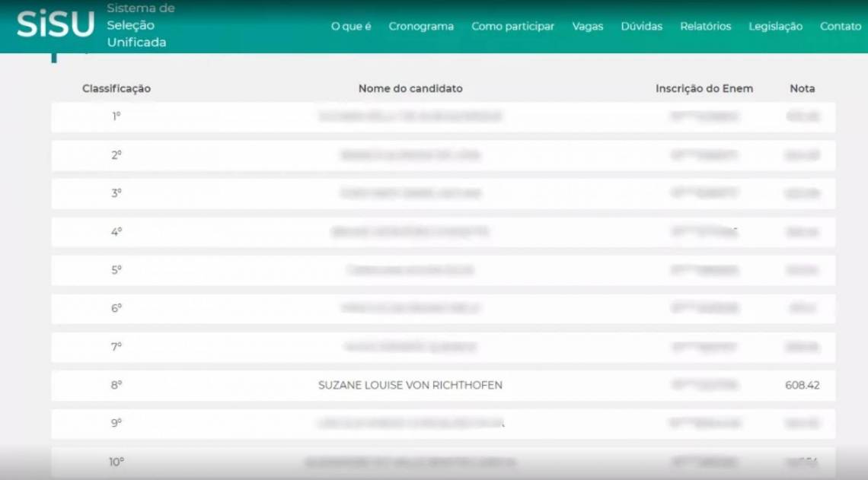
Task: Select the 6º classification cell
Action: click(116, 308)
